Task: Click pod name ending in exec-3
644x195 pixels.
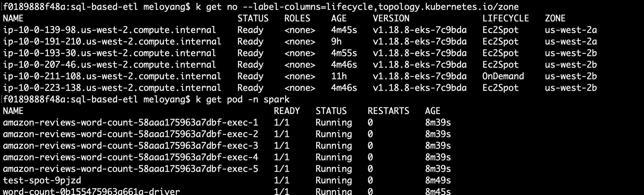Action: click(x=130, y=146)
